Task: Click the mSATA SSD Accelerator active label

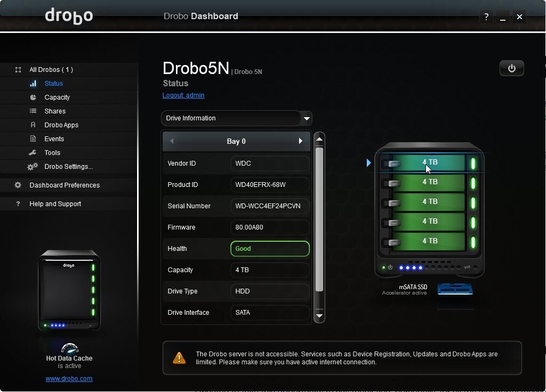Action: pos(405,289)
